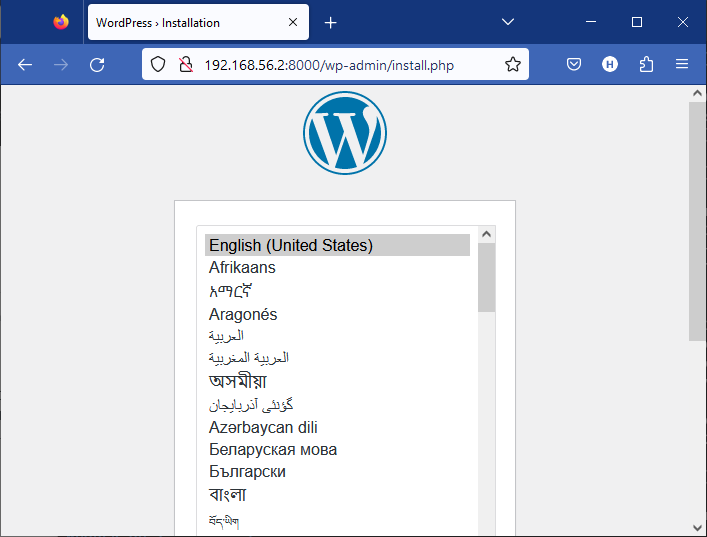Screen dimensions: 707x537
Task: Select the Amharic language entry
Action: click(x=337, y=291)
